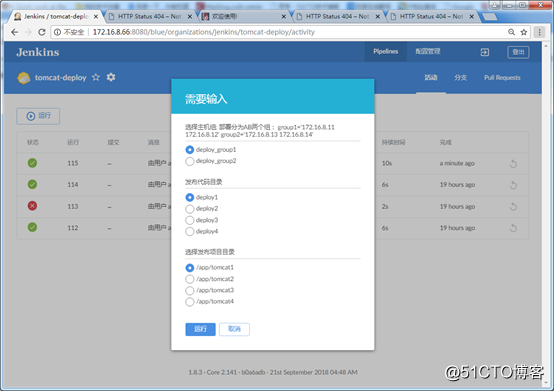Screen dimensions: 554x391
Task: Click the blue run button in dialog
Action: pos(200,329)
